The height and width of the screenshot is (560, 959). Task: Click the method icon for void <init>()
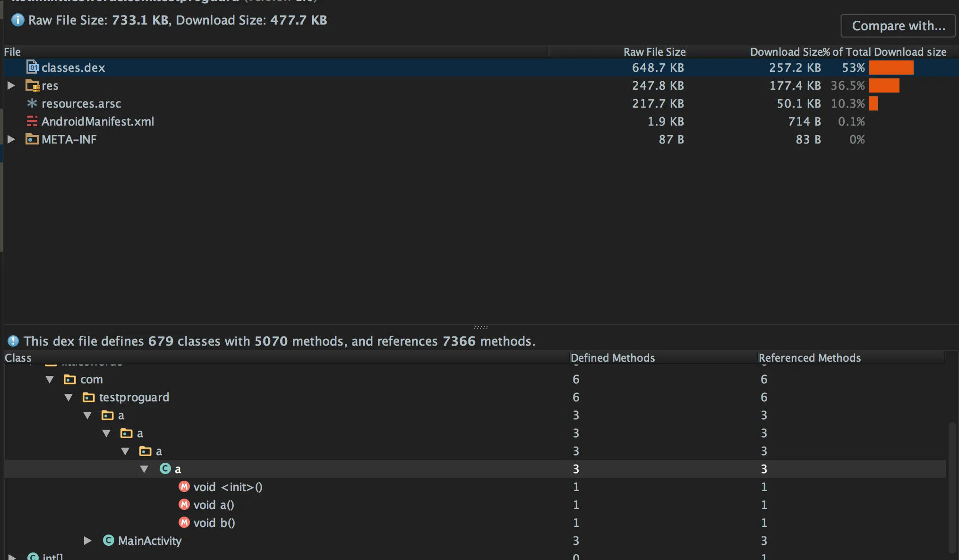pyautogui.click(x=184, y=487)
